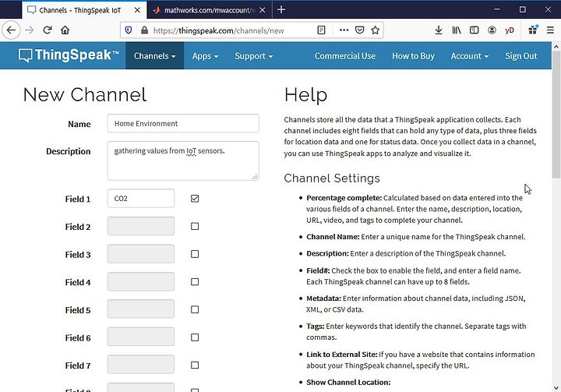This screenshot has width=561, height=392.
Task: Uncheck the Field 1 checkbox
Action: click(195, 198)
